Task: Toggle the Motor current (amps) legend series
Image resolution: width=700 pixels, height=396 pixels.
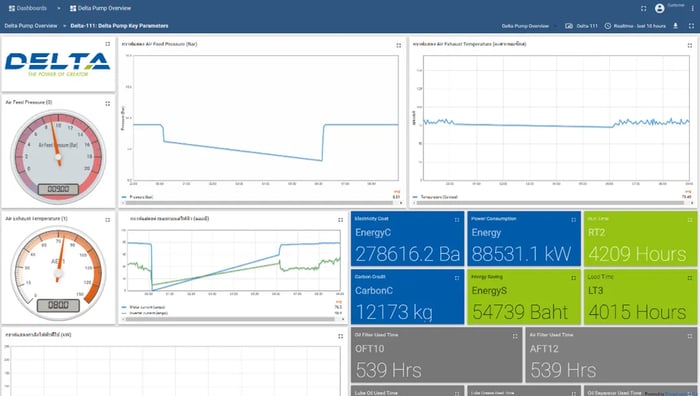Action: (x=144, y=307)
